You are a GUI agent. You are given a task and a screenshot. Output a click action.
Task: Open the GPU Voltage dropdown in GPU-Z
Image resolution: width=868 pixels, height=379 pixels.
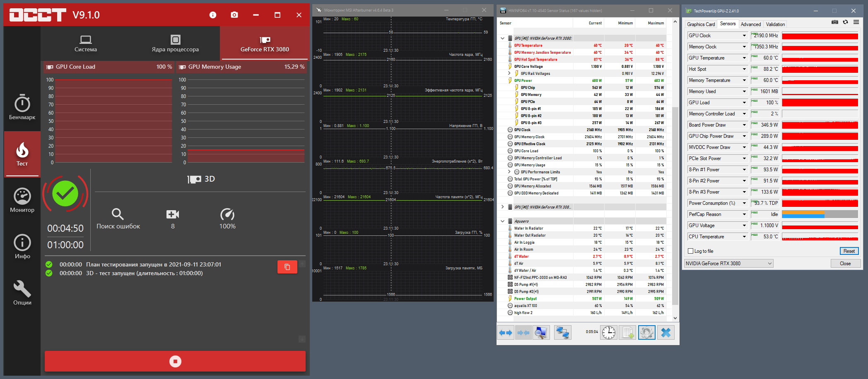coord(744,225)
